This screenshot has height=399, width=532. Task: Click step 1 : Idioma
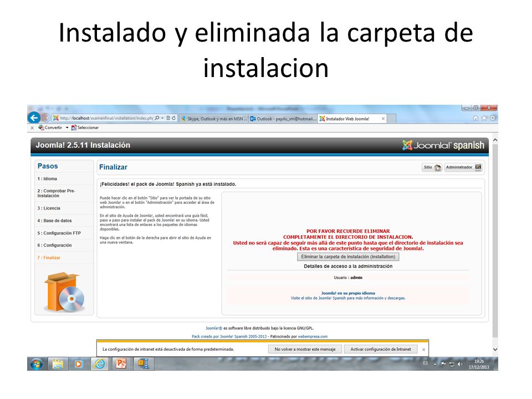tap(47, 179)
